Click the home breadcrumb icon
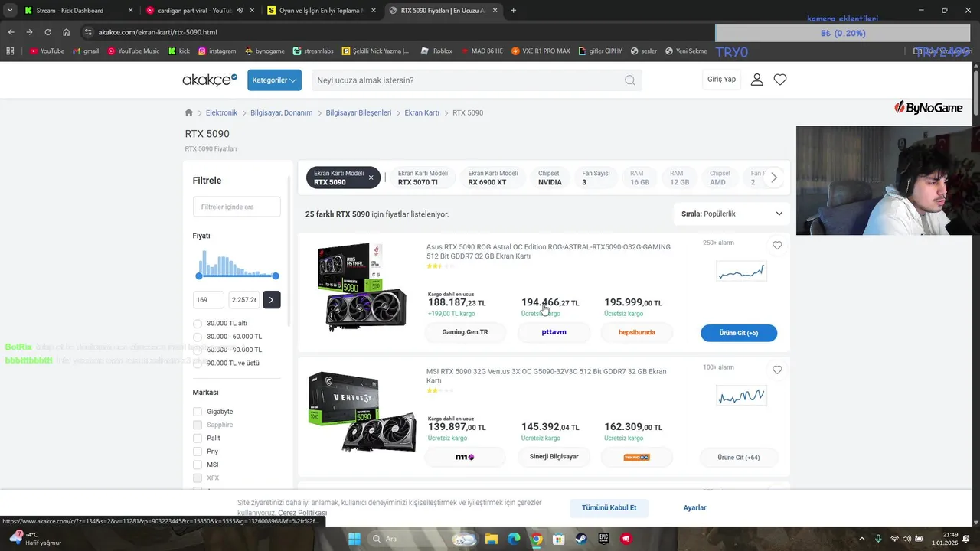This screenshot has width=980, height=551. [x=189, y=112]
